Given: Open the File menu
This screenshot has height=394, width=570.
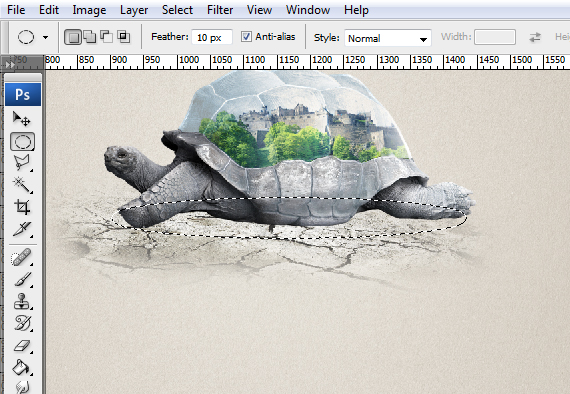Looking at the screenshot, I should 16,10.
